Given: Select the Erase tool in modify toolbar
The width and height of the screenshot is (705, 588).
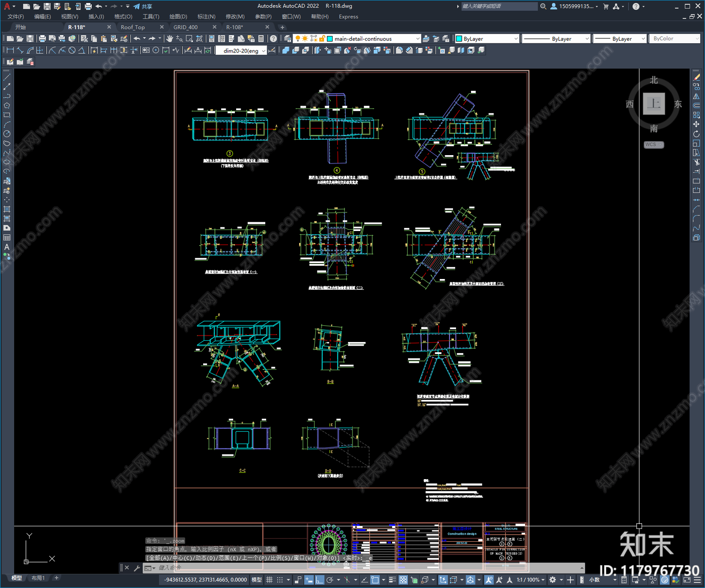Looking at the screenshot, I should coord(696,77).
